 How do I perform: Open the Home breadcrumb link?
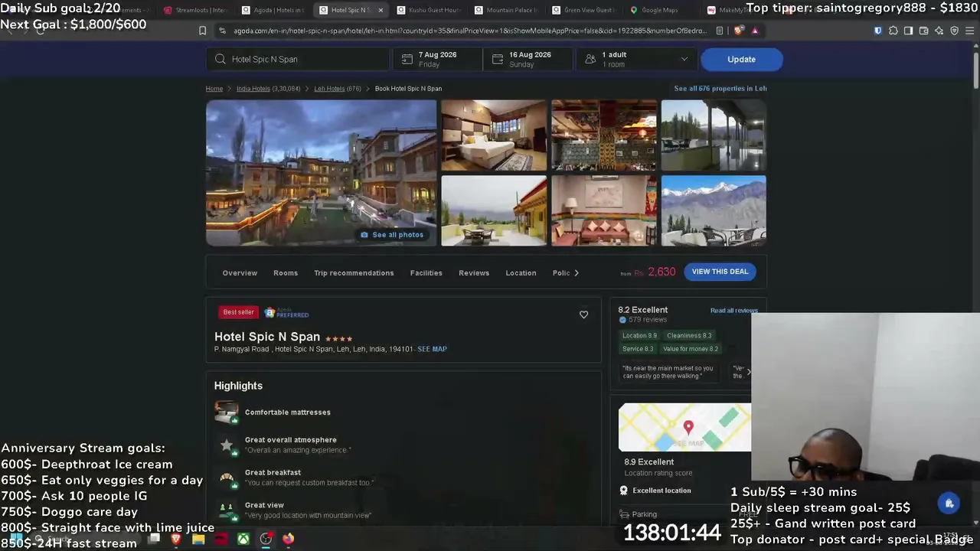[x=214, y=89]
